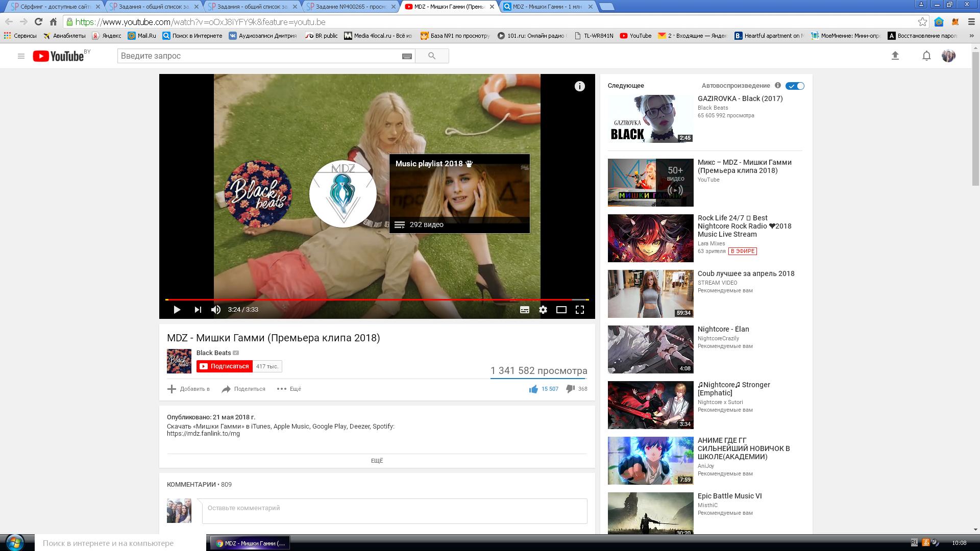This screenshot has height=551, width=980.
Task: Mute the player volume
Action: 216,310
